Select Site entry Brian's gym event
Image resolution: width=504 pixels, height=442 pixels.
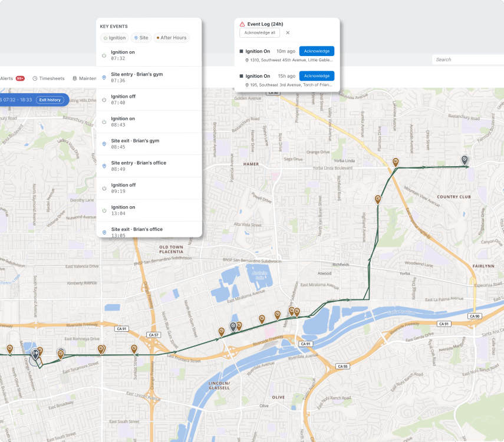click(x=149, y=77)
